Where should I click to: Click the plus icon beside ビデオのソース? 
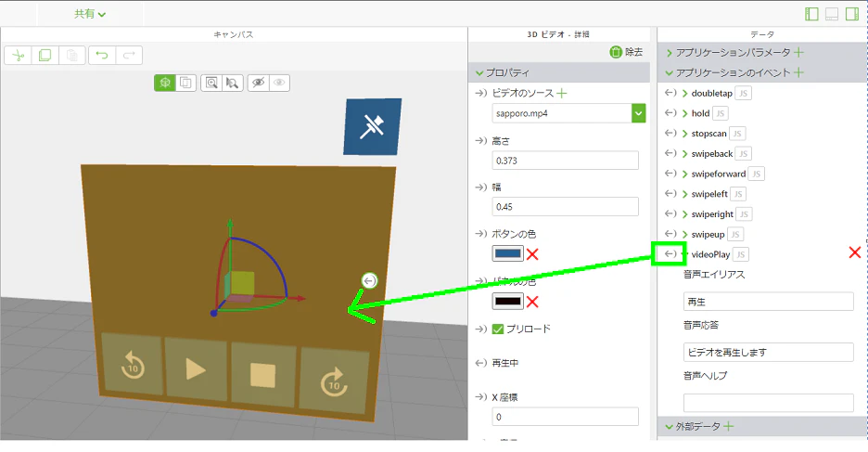click(x=561, y=93)
